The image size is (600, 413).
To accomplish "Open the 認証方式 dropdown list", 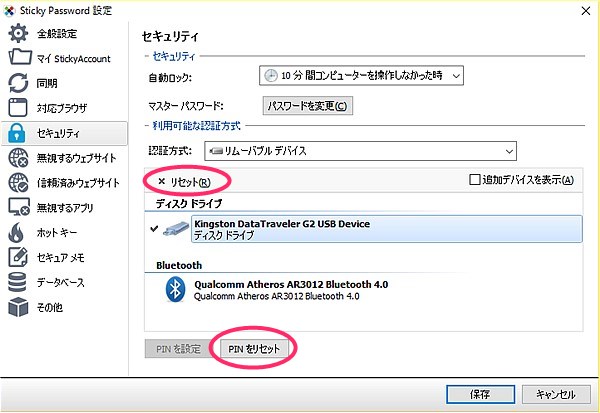I will [360, 151].
